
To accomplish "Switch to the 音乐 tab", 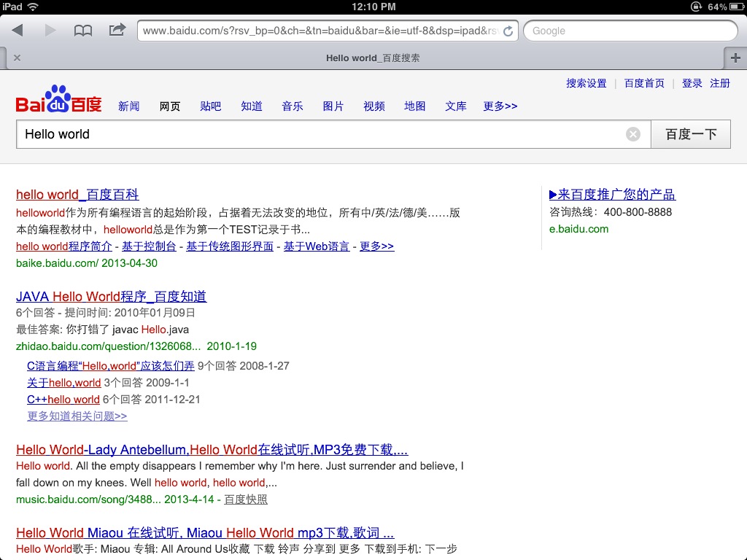I will click(293, 106).
